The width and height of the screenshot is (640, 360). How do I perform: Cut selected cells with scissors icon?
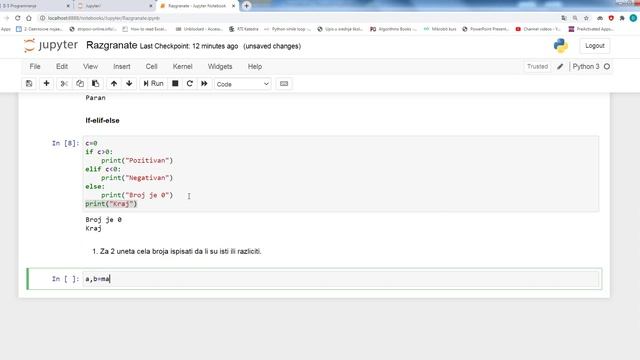pos(64,84)
